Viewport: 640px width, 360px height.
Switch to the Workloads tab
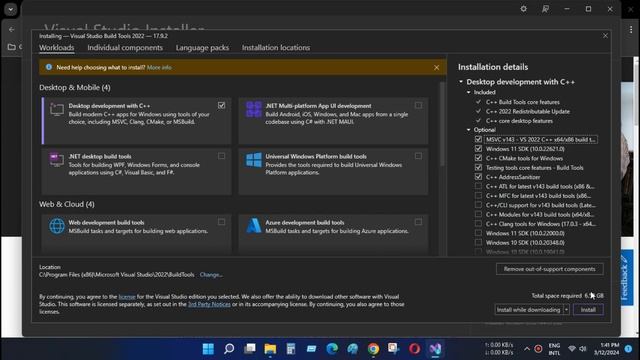(x=57, y=48)
